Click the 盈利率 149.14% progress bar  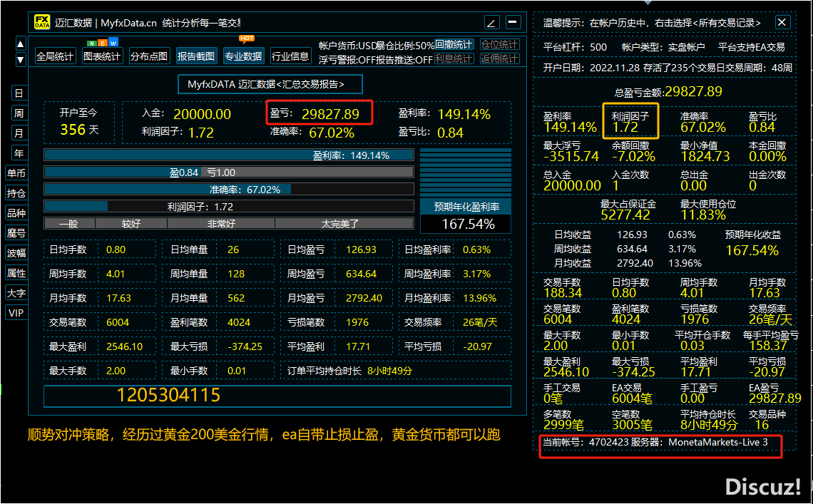(229, 155)
